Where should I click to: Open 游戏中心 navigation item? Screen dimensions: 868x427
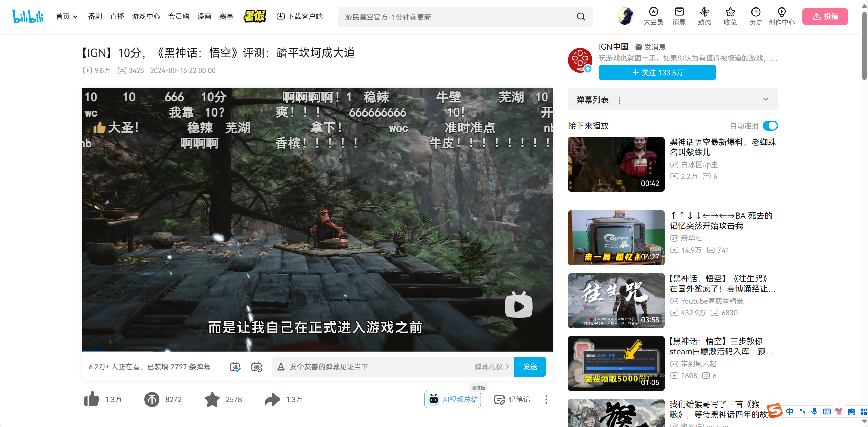[146, 16]
